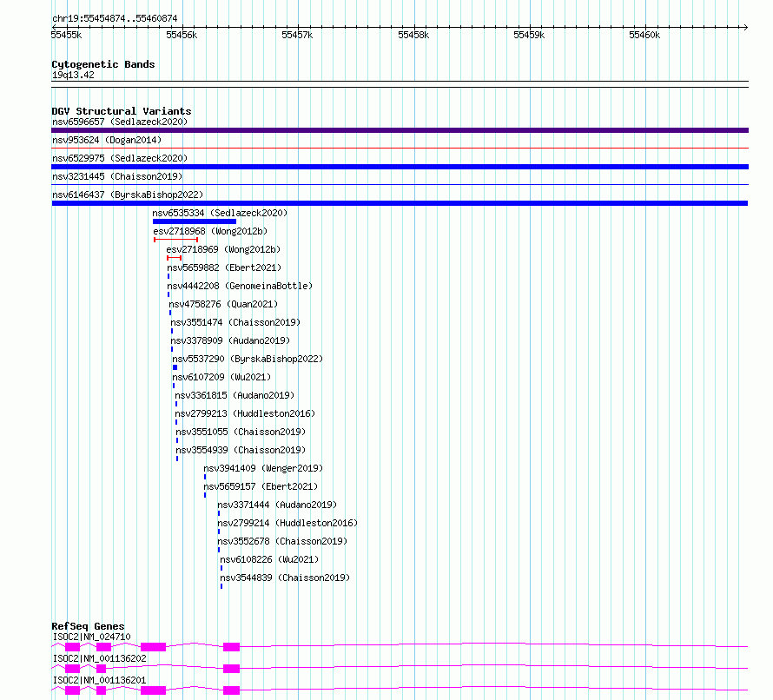Click nsv6146437 (ByrskaBishop2022) label

tap(128, 195)
